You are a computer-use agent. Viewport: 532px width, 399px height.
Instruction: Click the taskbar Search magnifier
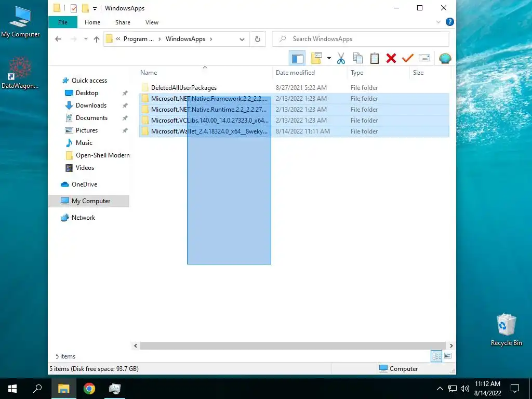tap(37, 389)
